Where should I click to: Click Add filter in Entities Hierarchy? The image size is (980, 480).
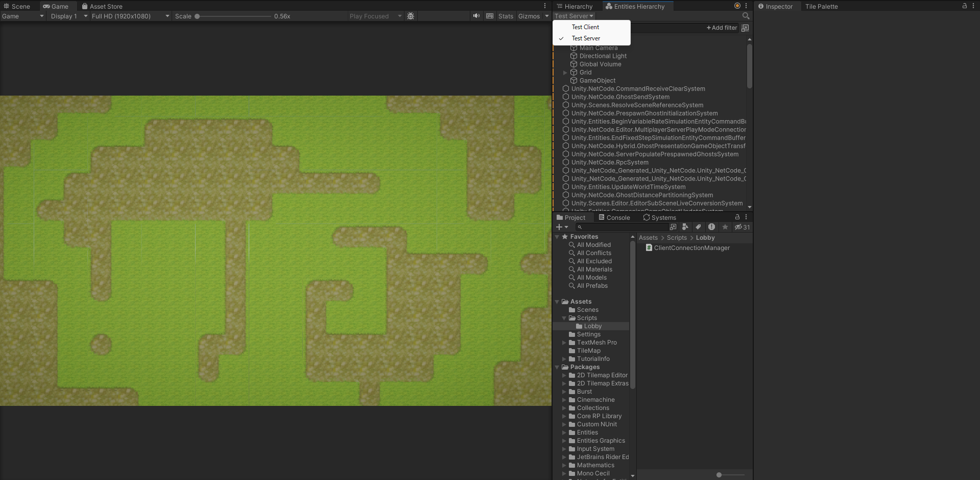tap(722, 28)
